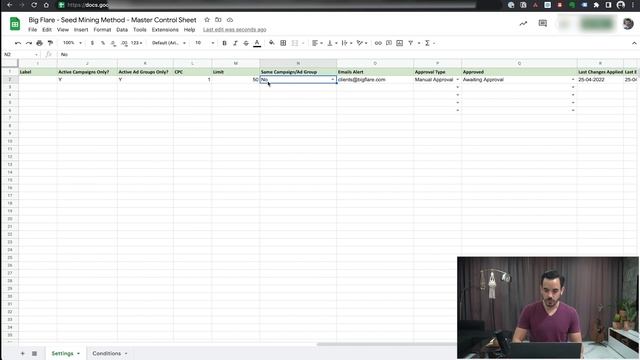Open the zoom 100% dropdown
The width and height of the screenshot is (640, 360).
(73, 43)
